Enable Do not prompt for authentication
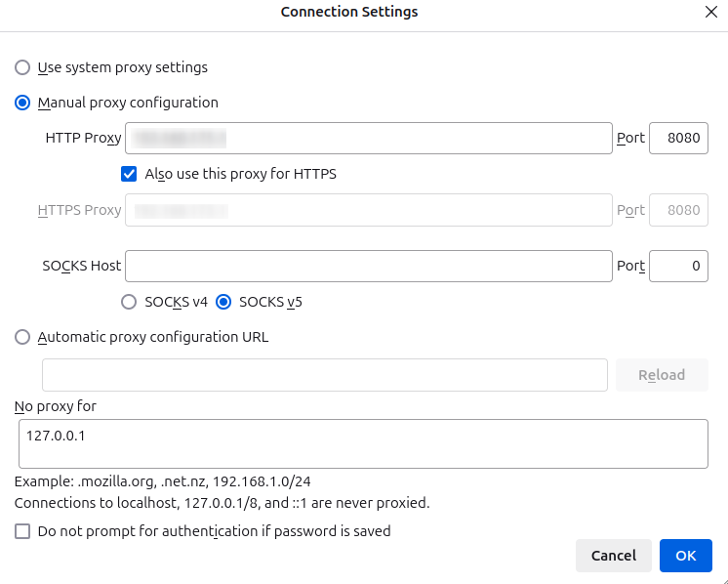Viewport: 728px width, 584px height. tap(22, 531)
